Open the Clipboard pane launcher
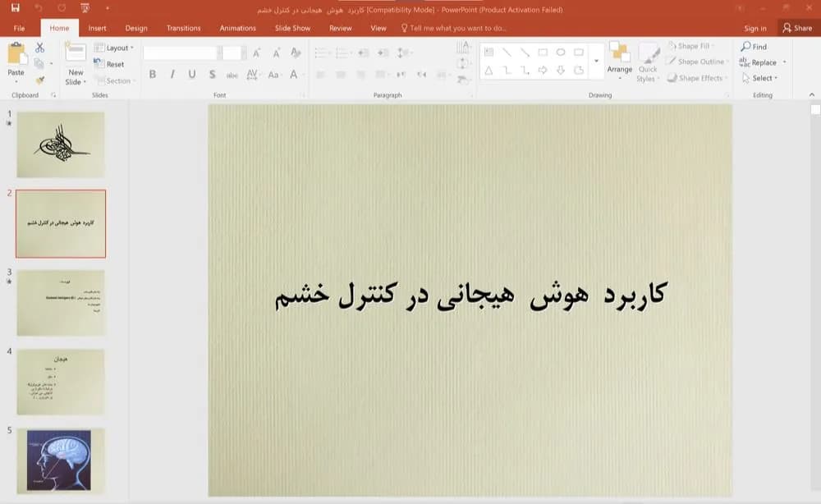Viewport: 821px width, 504px height. [x=53, y=95]
